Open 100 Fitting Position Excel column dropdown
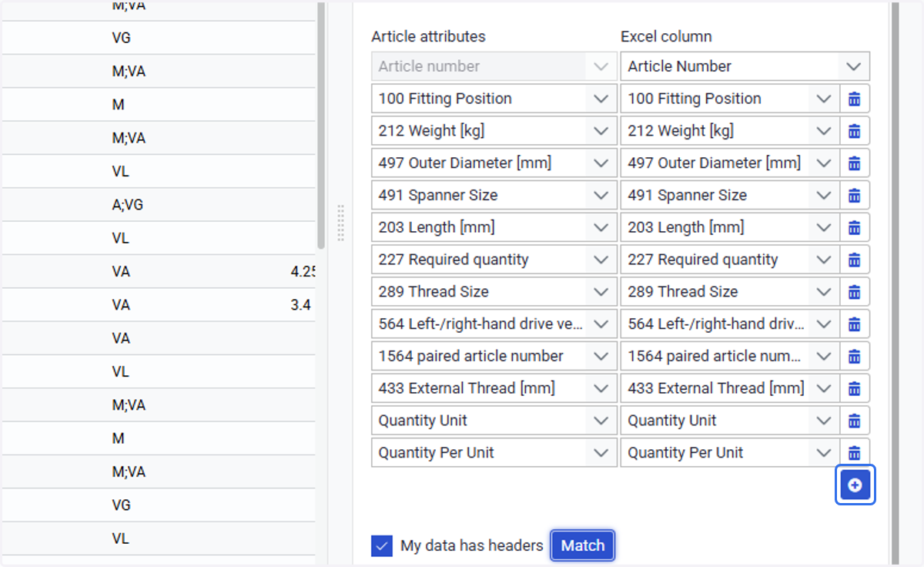 point(824,99)
